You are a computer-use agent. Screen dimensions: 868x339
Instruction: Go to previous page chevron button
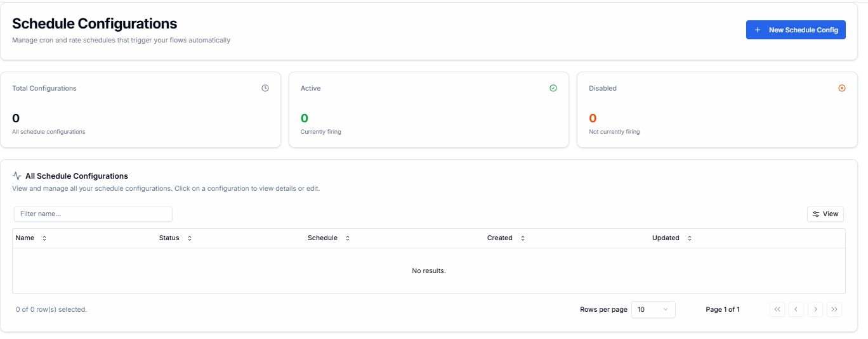tap(796, 309)
